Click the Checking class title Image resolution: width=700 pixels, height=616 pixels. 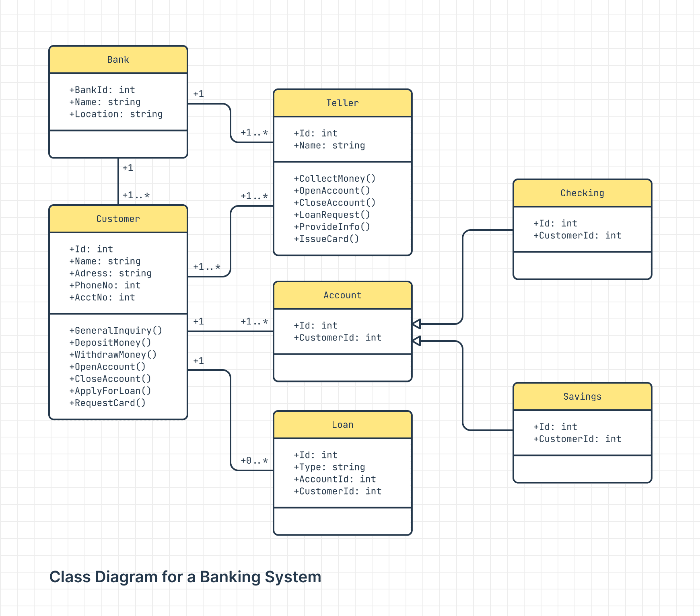click(582, 193)
